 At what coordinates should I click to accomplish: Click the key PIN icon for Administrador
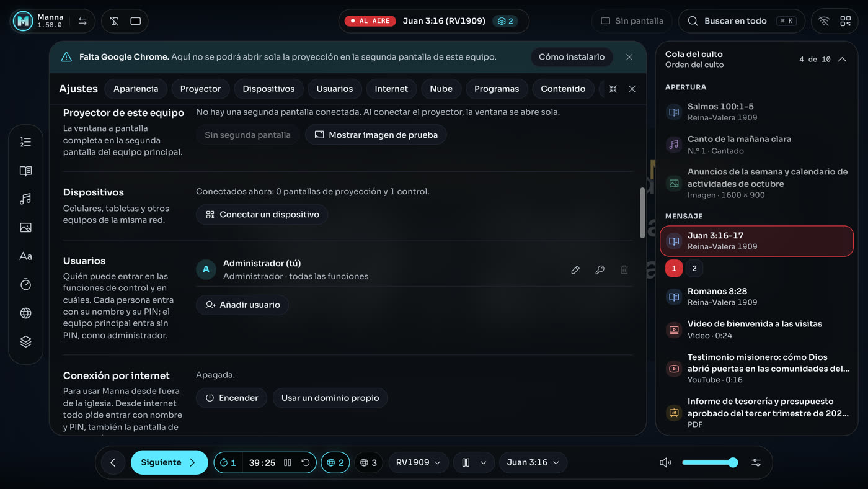coord(600,270)
